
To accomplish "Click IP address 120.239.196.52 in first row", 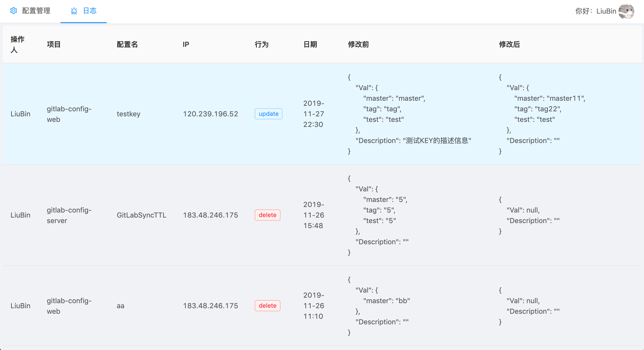I will click(210, 114).
